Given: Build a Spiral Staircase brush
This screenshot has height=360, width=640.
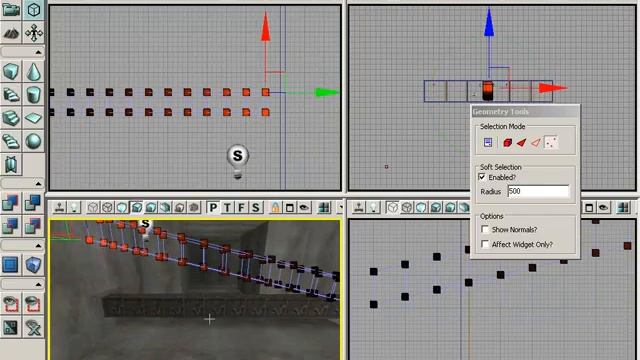Looking at the screenshot, I should 11,141.
